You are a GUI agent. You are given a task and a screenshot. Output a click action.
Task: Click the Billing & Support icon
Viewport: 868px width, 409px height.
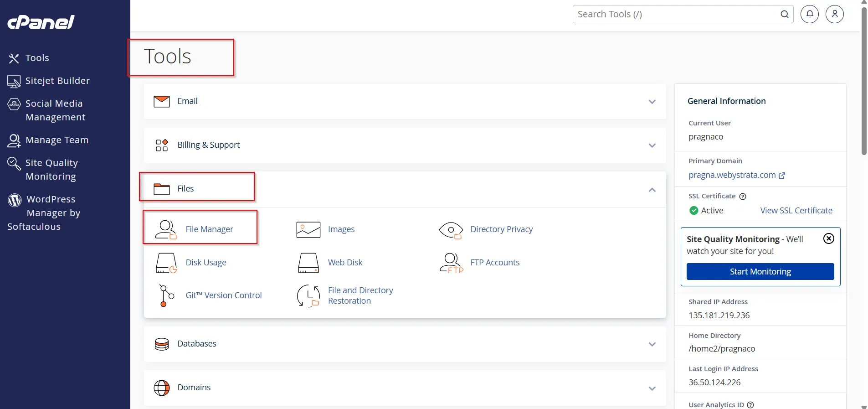click(x=162, y=145)
